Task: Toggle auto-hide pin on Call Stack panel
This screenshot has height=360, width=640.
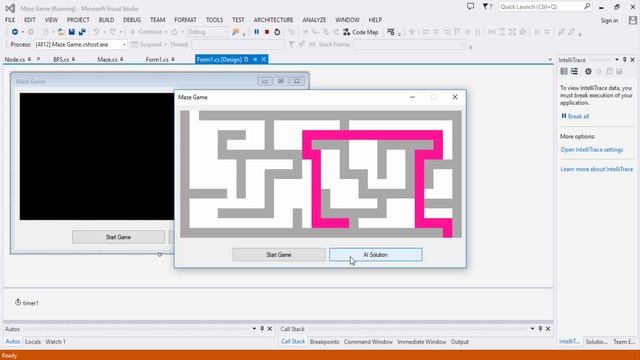Action: coord(540,329)
